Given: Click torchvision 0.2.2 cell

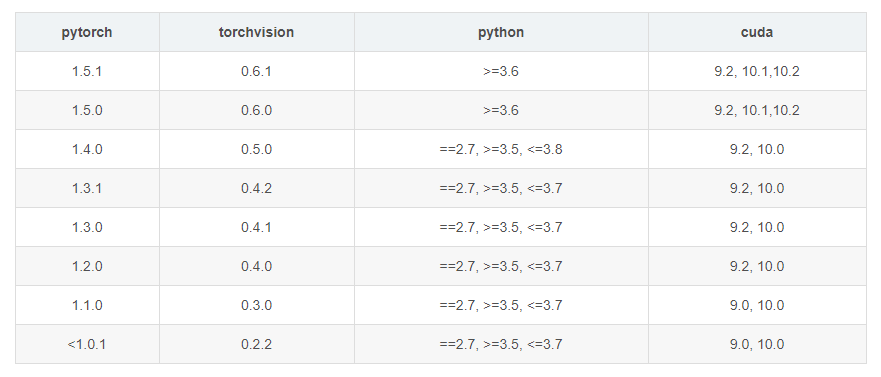Looking at the screenshot, I should (257, 344).
